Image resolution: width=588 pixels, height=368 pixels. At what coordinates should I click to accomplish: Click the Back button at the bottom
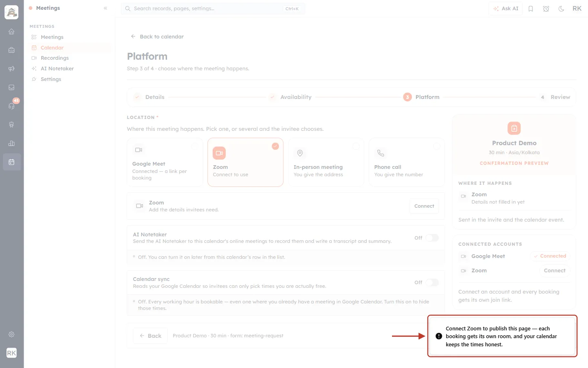150,336
